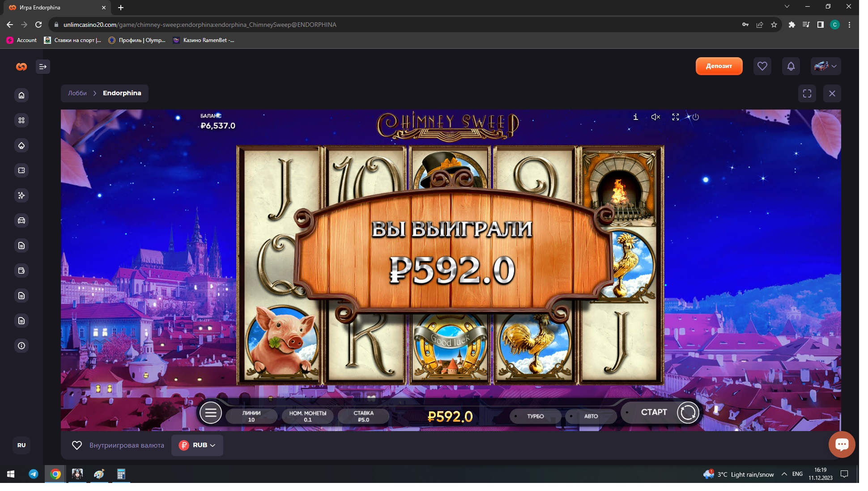Toggle the game sound mute icon
The height and width of the screenshot is (491, 868).
(x=655, y=117)
